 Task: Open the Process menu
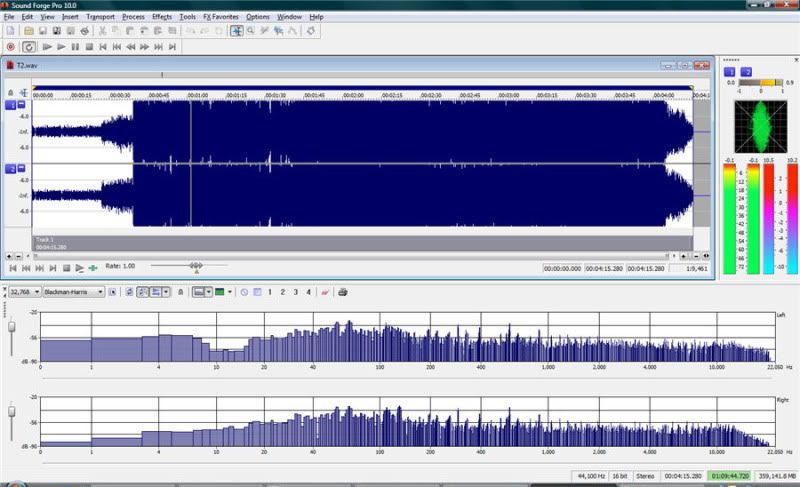pos(133,17)
